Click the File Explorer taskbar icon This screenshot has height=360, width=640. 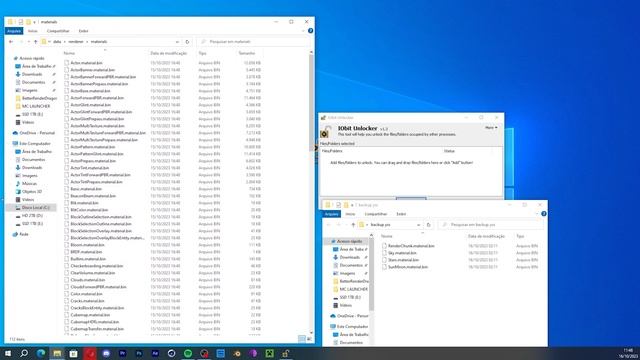pos(57,353)
